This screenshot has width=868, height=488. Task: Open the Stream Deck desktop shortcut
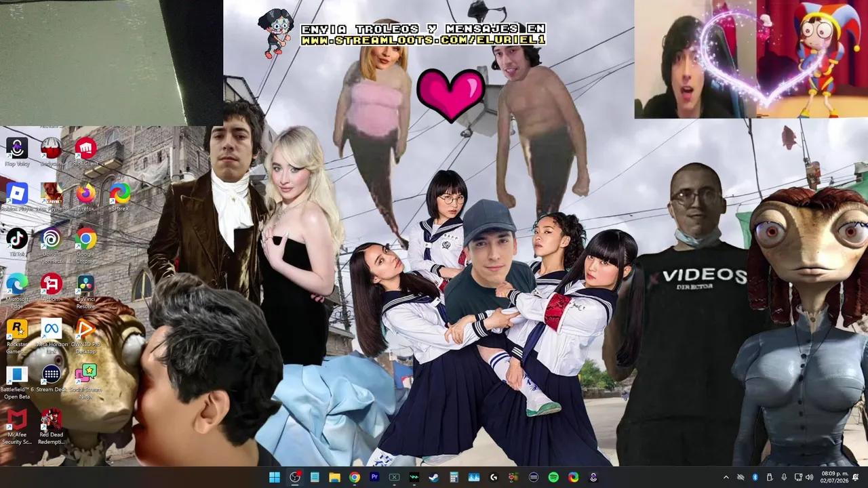pyautogui.click(x=51, y=378)
